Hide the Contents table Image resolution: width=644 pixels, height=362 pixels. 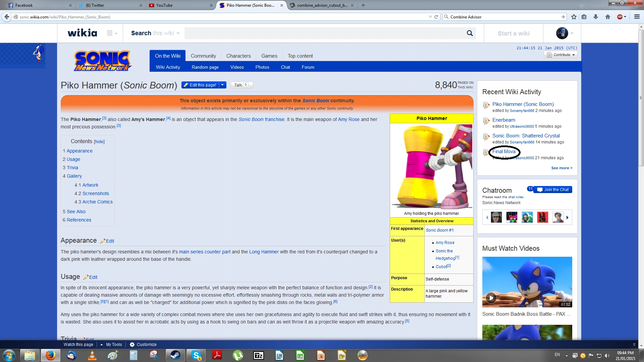point(99,142)
